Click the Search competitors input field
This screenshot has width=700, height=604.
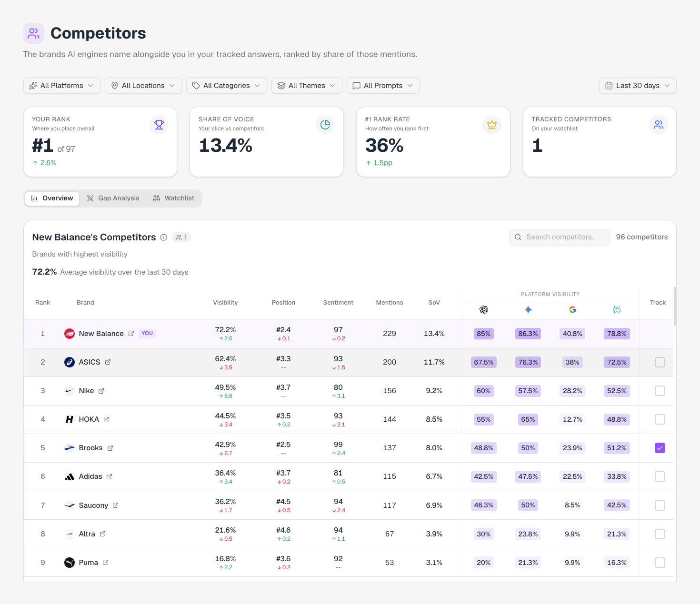pyautogui.click(x=560, y=237)
